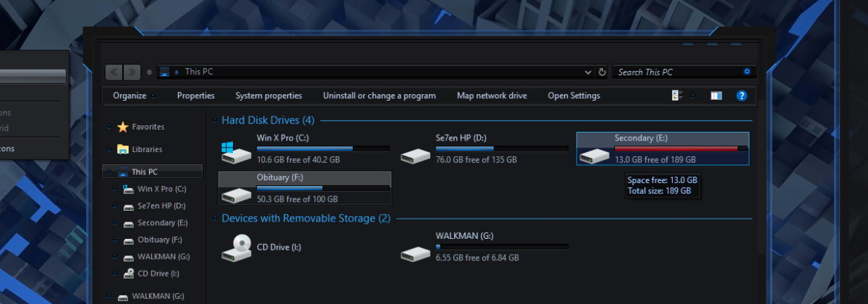Toggle the preview pane icon
Screen dimensions: 868x304
point(716,96)
